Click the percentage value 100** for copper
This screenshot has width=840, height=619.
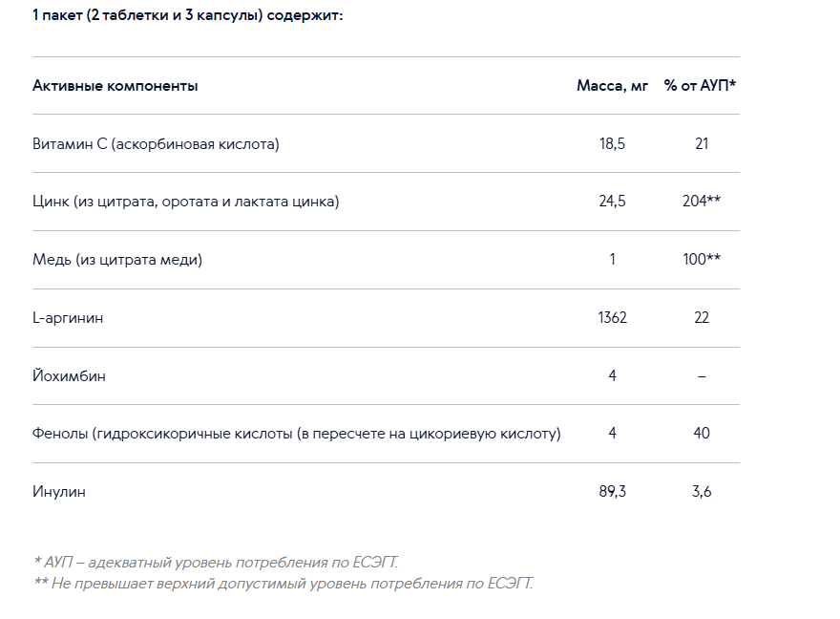[x=702, y=260]
